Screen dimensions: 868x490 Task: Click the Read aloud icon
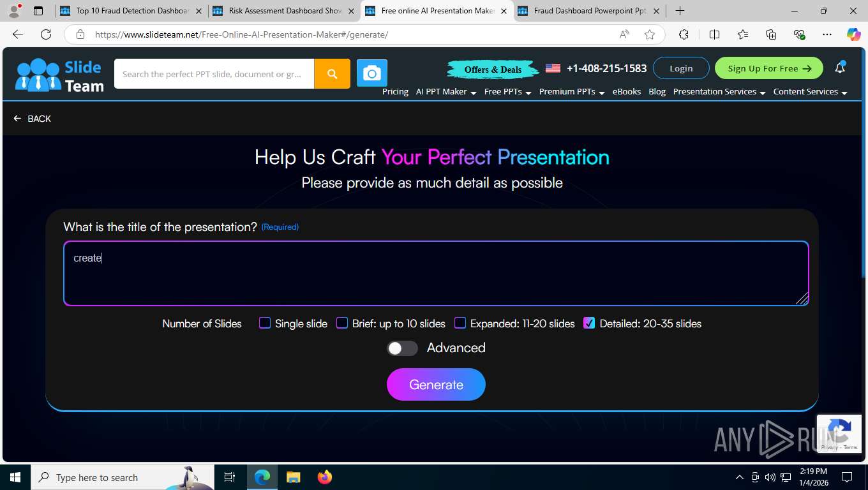point(624,34)
